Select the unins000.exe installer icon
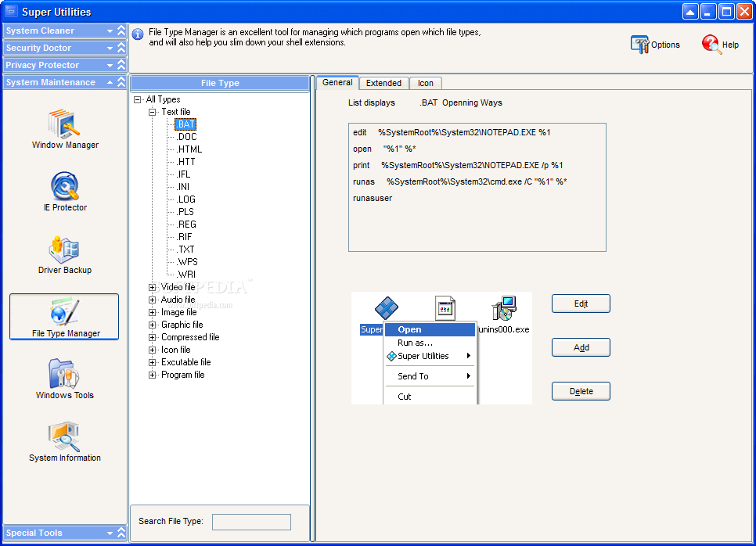The width and height of the screenshot is (756, 546). point(504,308)
